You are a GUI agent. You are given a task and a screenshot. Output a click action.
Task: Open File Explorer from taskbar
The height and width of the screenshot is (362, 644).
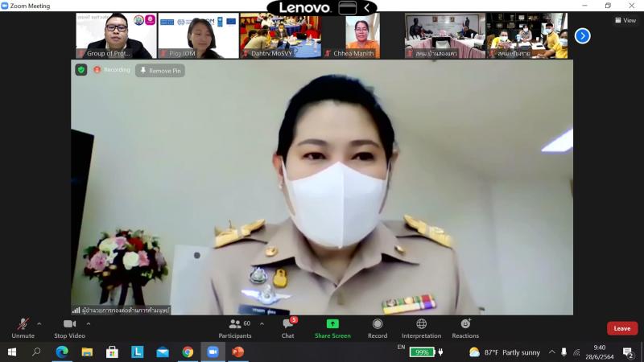87,352
